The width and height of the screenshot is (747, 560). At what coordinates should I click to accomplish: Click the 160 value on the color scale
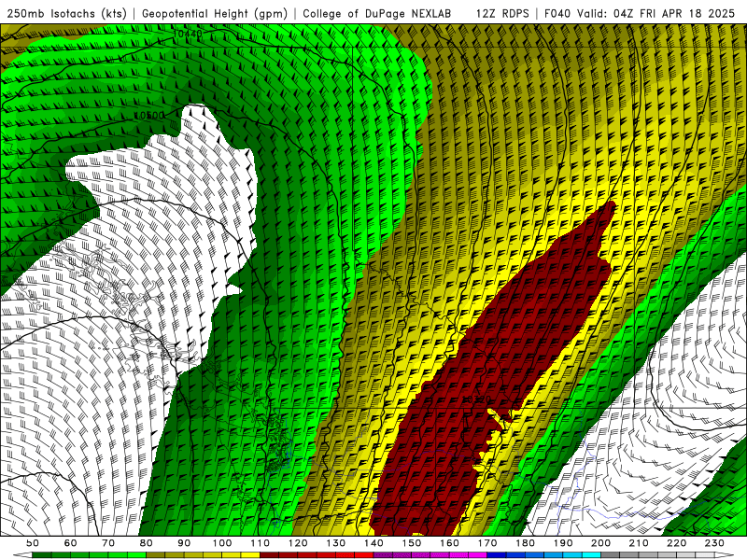click(x=449, y=543)
